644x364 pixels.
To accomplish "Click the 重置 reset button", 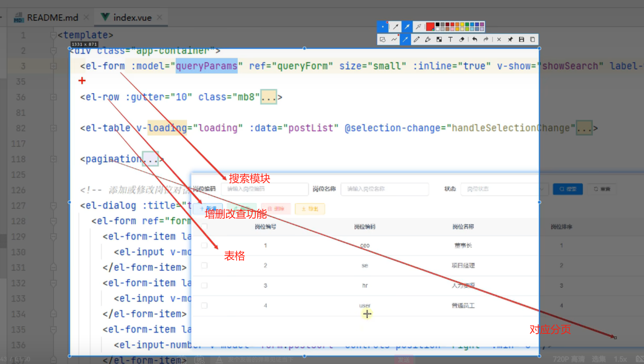I will click(602, 189).
